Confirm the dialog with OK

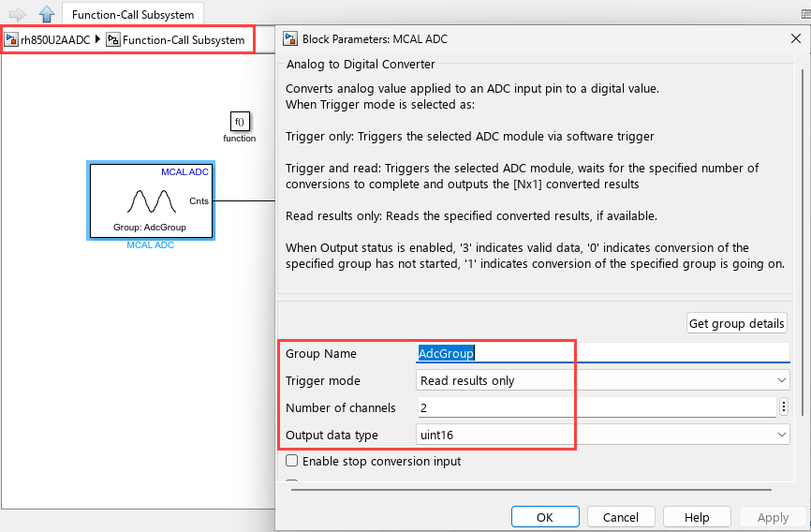(544, 517)
